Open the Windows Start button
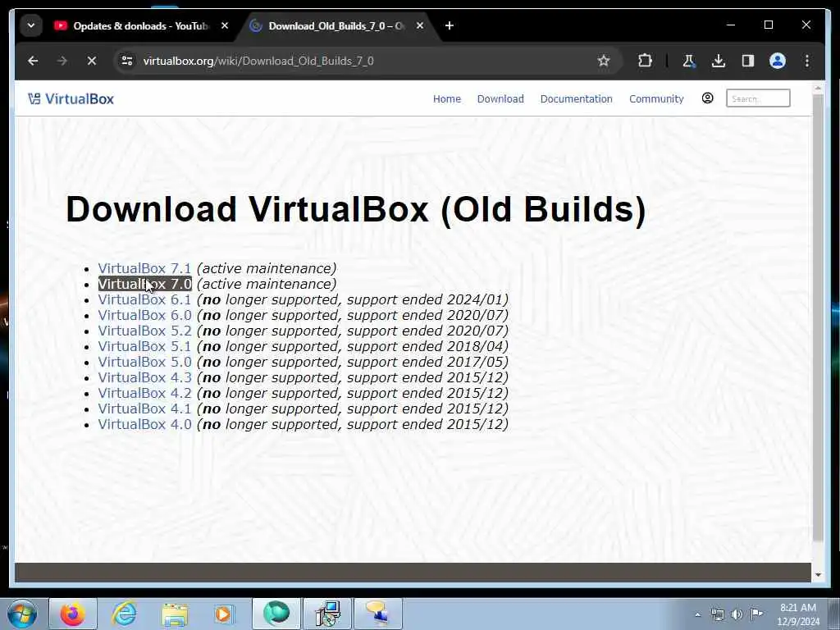Image resolution: width=840 pixels, height=630 pixels. point(22,614)
